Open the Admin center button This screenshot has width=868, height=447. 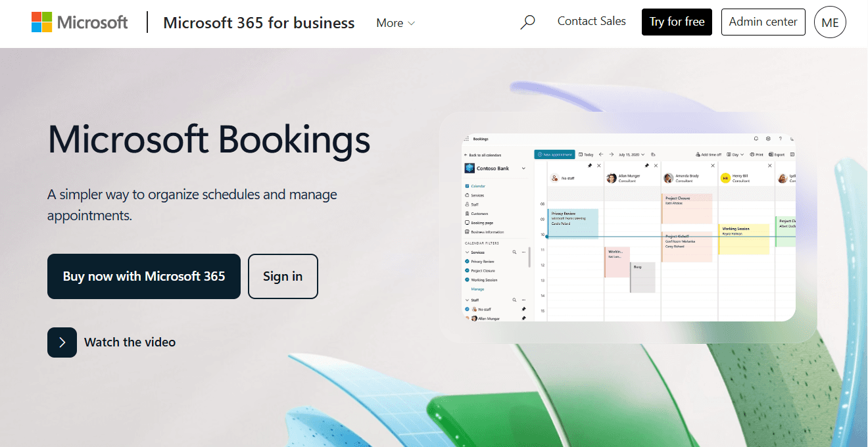click(763, 22)
